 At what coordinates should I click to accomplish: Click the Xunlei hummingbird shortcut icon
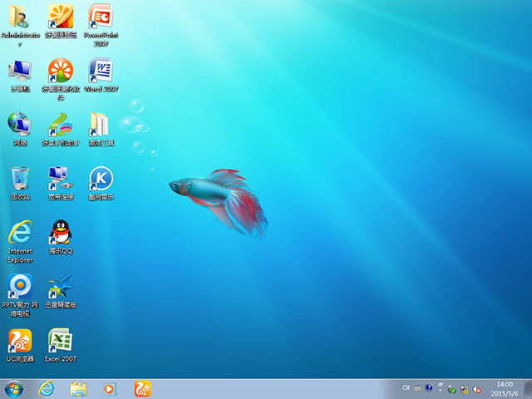tap(60, 287)
